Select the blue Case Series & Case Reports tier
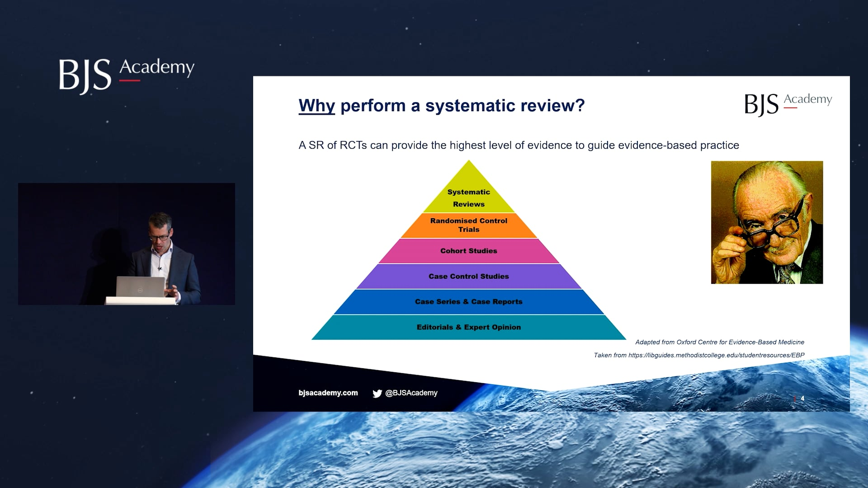Screen dimensions: 868x488 tap(469, 302)
